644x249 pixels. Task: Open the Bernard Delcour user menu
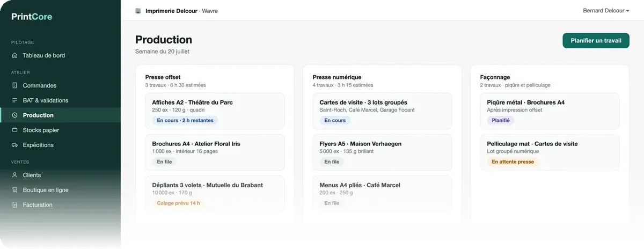pos(606,11)
